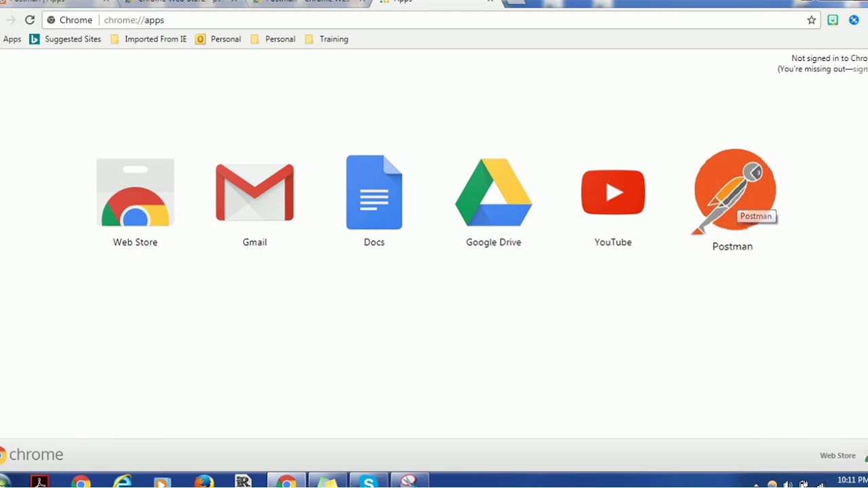This screenshot has height=488, width=868.
Task: Open Internet Explorer from the taskbar
Action: point(122,482)
